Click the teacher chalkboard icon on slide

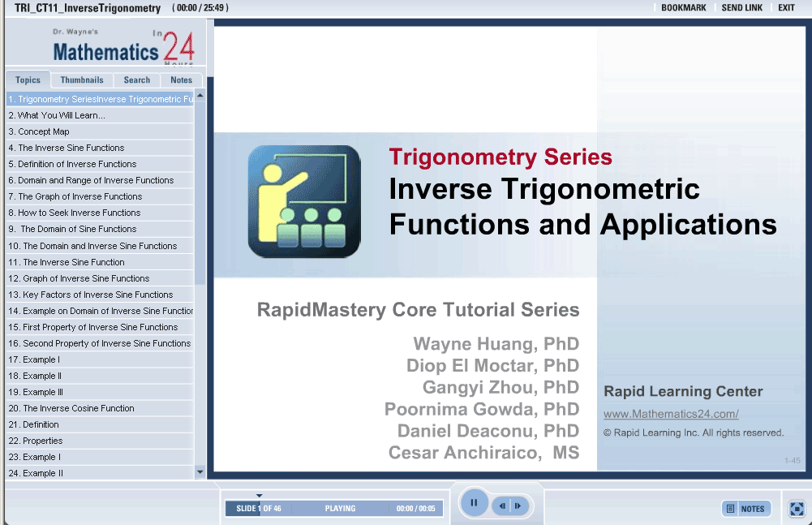304,201
